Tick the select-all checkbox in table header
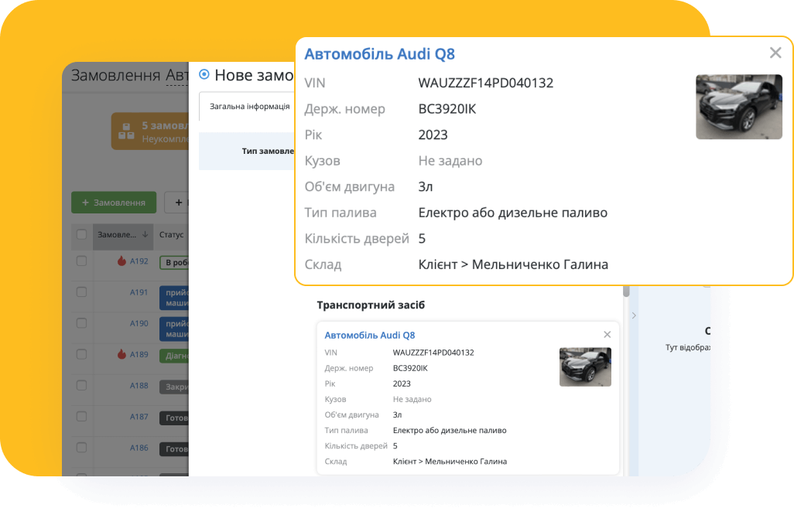The width and height of the screenshot is (794, 532). click(81, 234)
